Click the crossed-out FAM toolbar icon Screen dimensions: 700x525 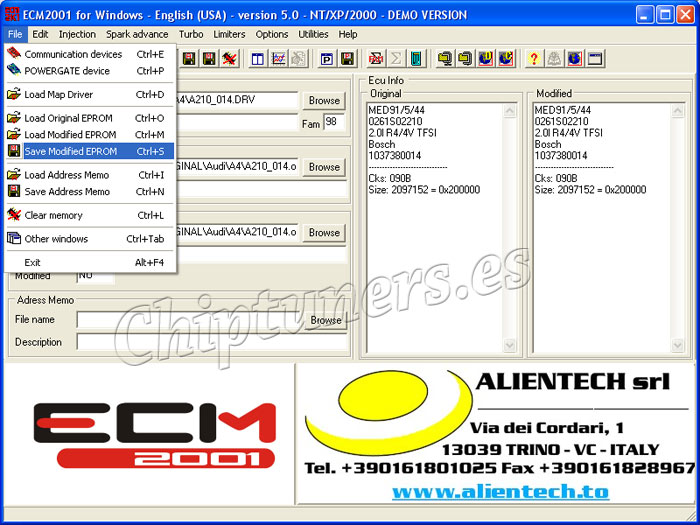coord(375,58)
